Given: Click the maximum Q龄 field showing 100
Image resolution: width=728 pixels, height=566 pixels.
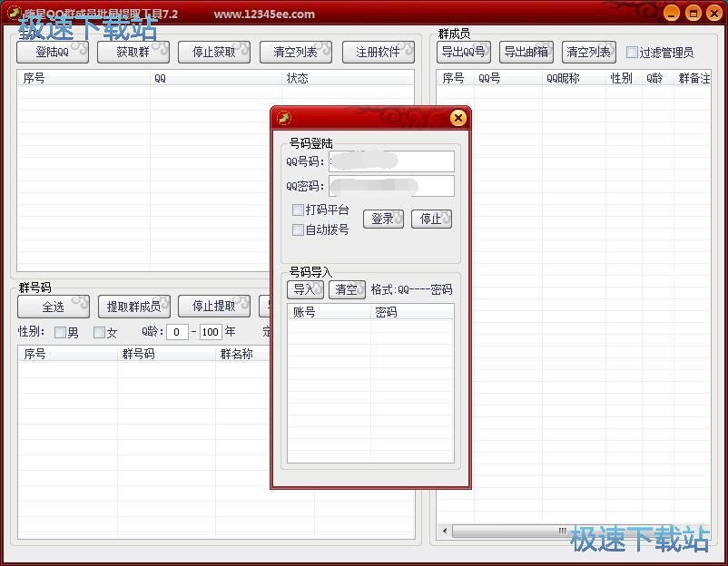Looking at the screenshot, I should 211,332.
